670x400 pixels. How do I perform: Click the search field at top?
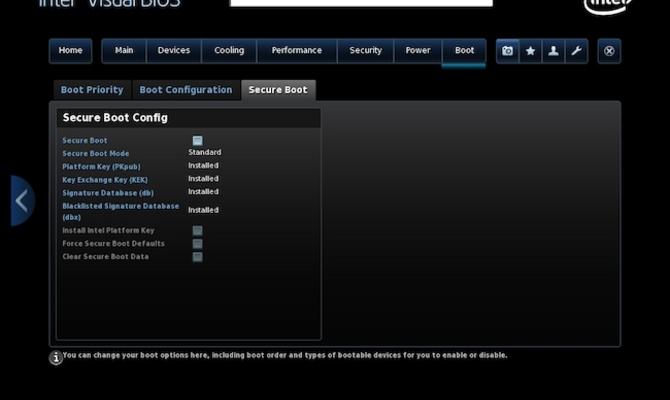tap(361, 3)
